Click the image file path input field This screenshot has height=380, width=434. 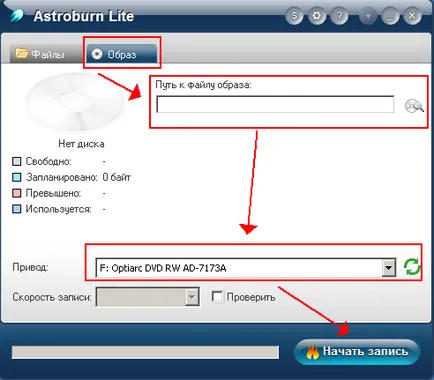[275, 104]
